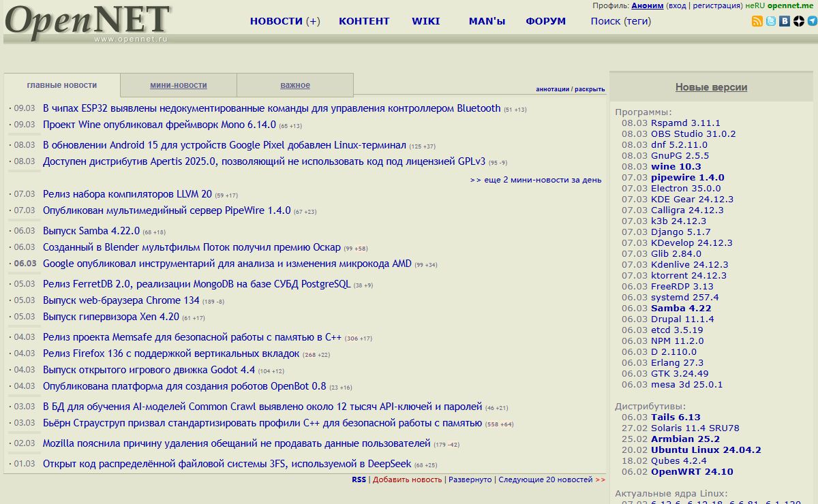Open the OBS Studio 31.0.2 version entry
Image resolution: width=818 pixels, height=504 pixels.
693,134
